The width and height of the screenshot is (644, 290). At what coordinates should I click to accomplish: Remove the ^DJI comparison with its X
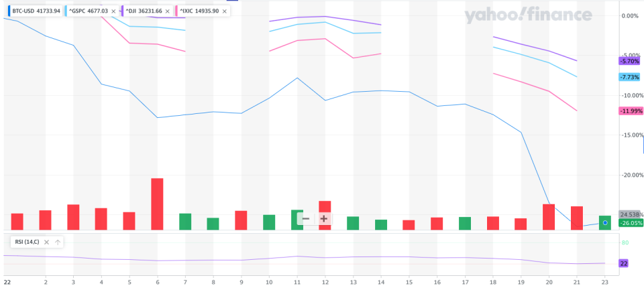(x=167, y=11)
